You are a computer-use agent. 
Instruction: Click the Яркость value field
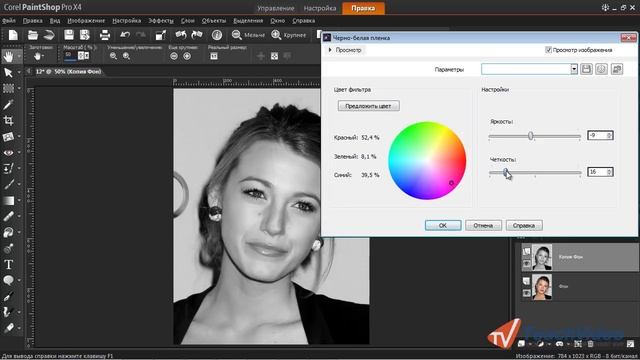pyautogui.click(x=597, y=136)
